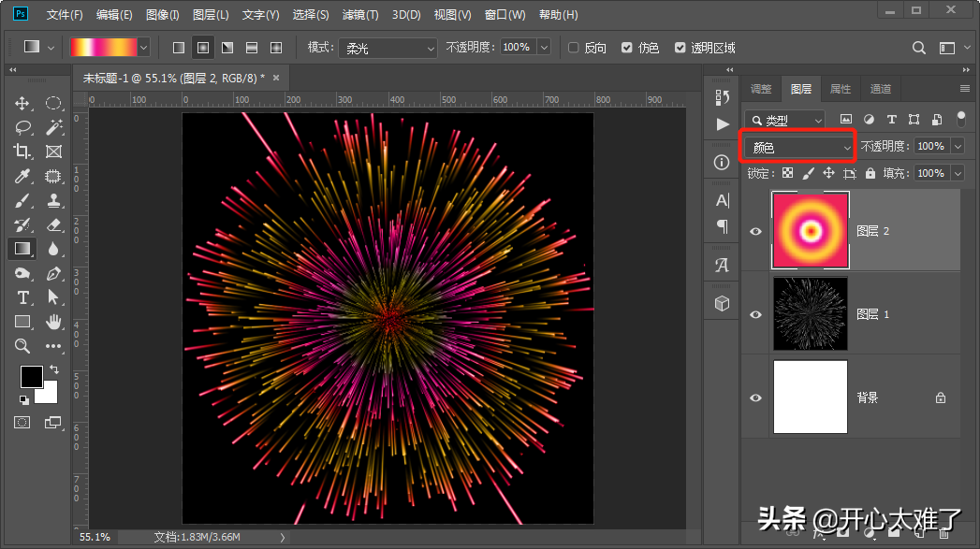Viewport: 980px width, 549px height.
Task: Open the Info panel icon
Action: [722, 163]
